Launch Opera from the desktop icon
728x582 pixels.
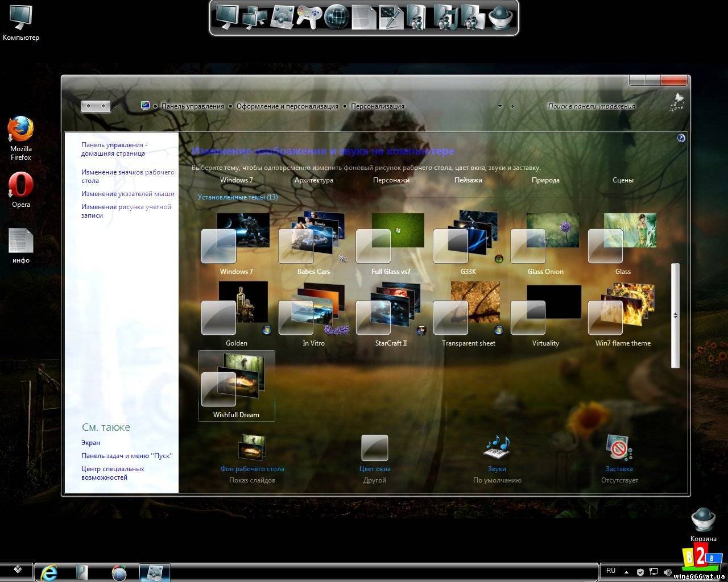point(21,186)
